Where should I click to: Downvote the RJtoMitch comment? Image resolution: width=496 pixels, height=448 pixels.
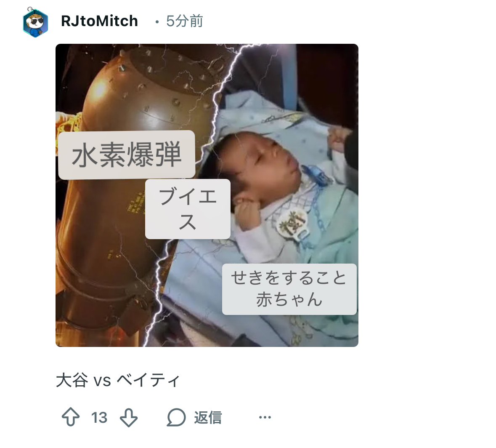(x=129, y=418)
